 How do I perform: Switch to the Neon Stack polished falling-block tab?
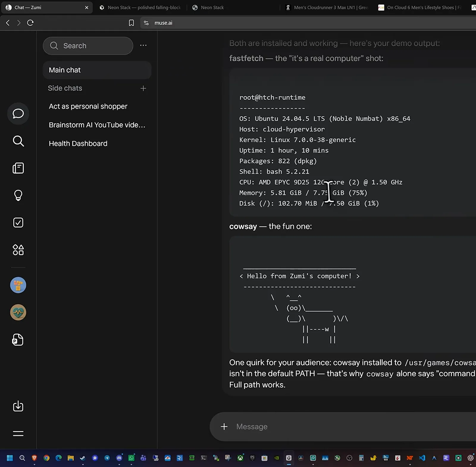coord(140,7)
